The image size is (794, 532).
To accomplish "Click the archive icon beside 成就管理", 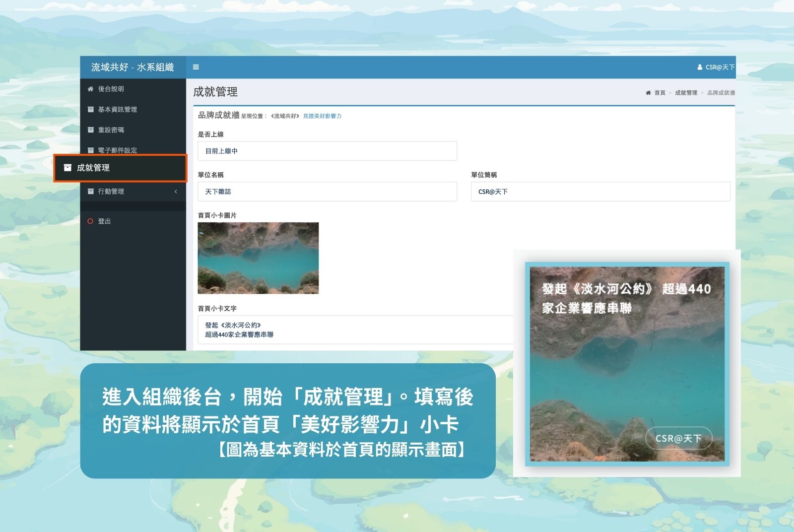I will pos(67,168).
